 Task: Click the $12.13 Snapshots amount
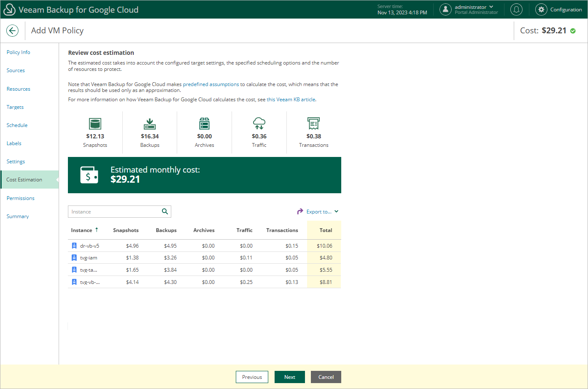[x=95, y=136]
